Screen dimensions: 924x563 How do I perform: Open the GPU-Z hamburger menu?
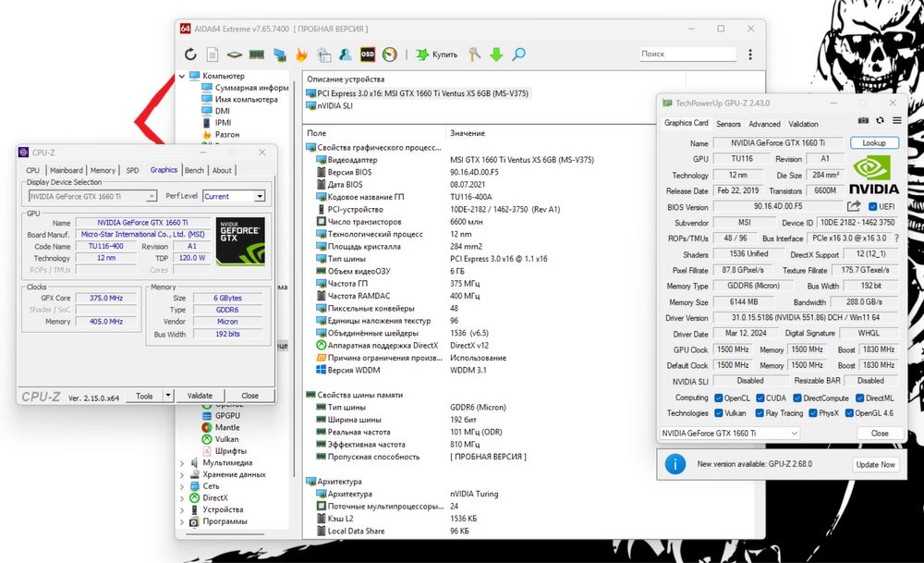pyautogui.click(x=896, y=120)
